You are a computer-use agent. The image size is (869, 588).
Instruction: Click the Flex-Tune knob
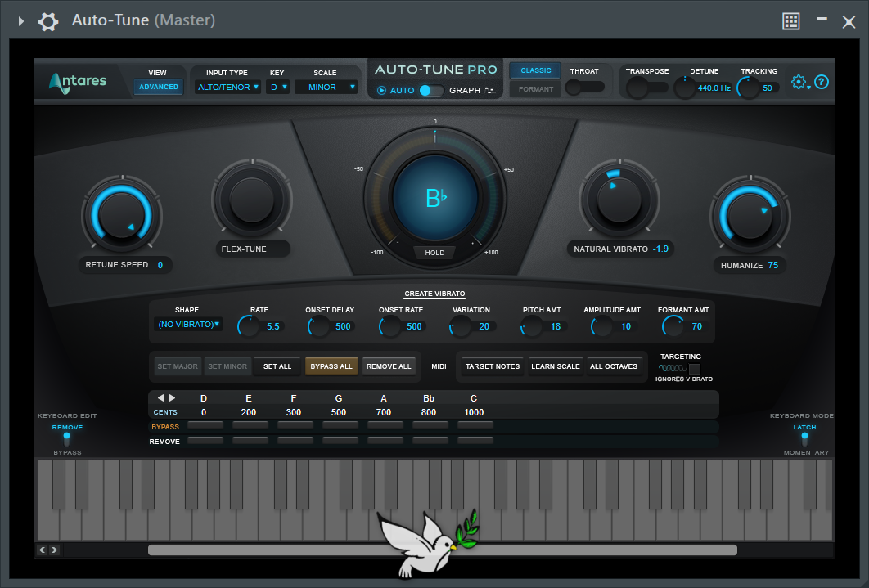pyautogui.click(x=252, y=200)
